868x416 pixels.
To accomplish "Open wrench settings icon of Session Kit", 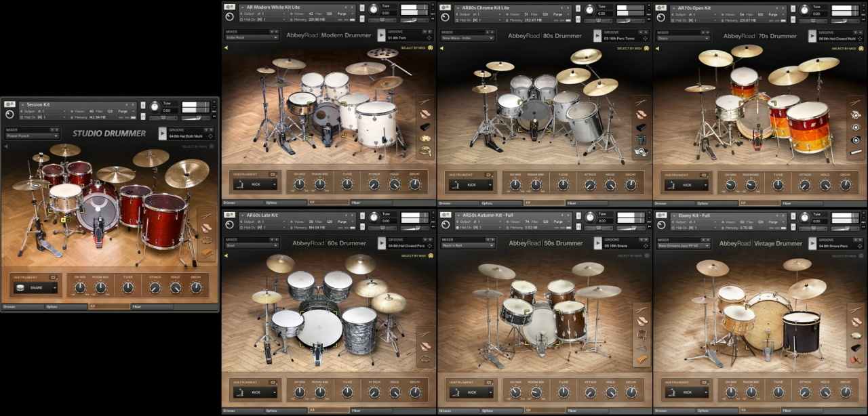I will pos(9,104).
